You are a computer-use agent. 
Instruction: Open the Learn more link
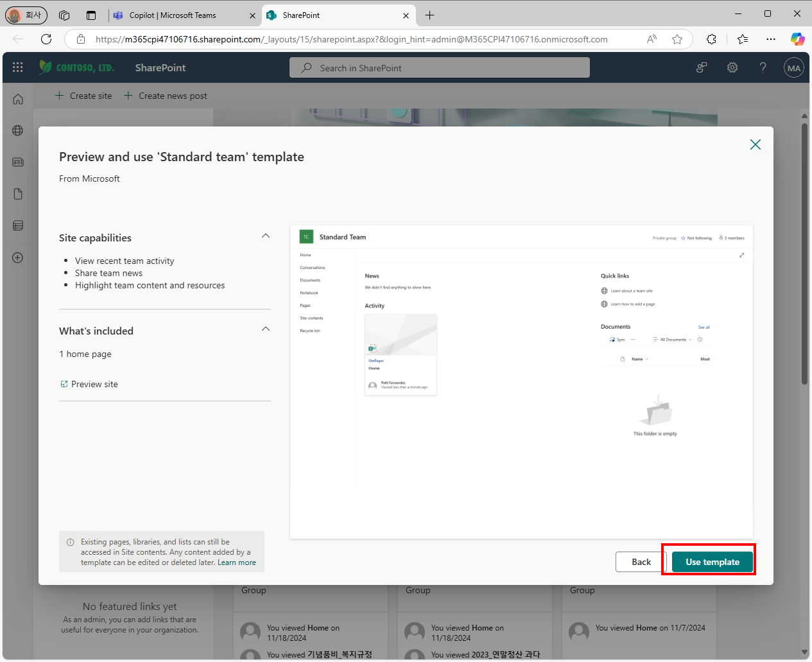point(237,562)
